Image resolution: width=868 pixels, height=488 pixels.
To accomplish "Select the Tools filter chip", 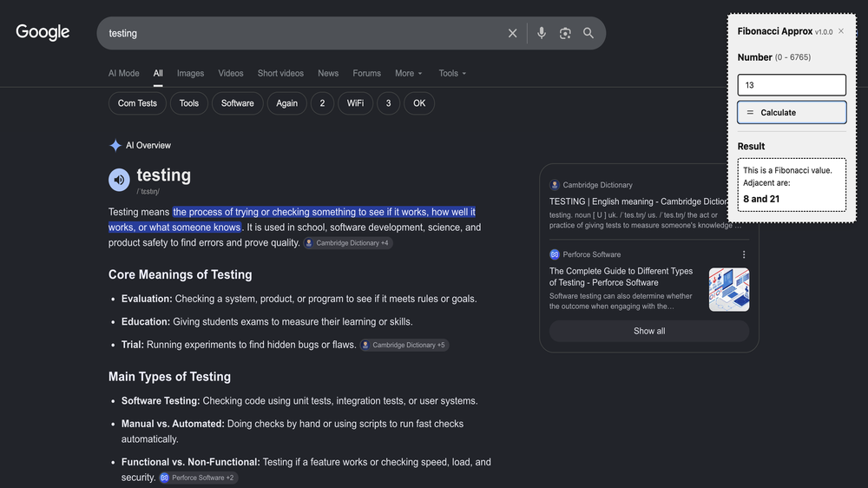I will pyautogui.click(x=188, y=103).
